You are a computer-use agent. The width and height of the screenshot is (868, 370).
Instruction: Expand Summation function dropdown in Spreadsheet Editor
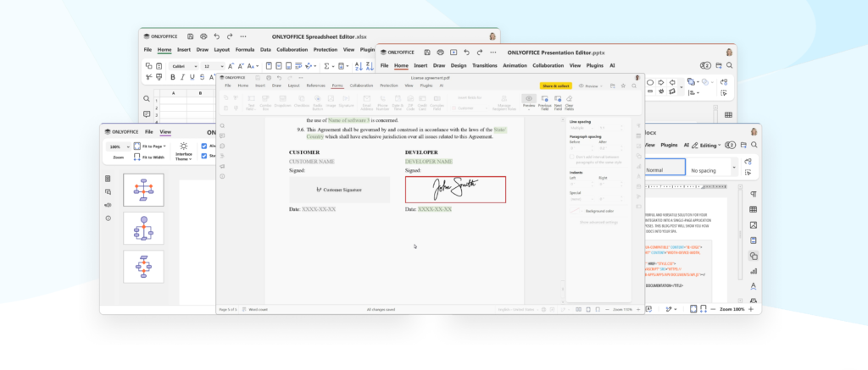tap(332, 66)
